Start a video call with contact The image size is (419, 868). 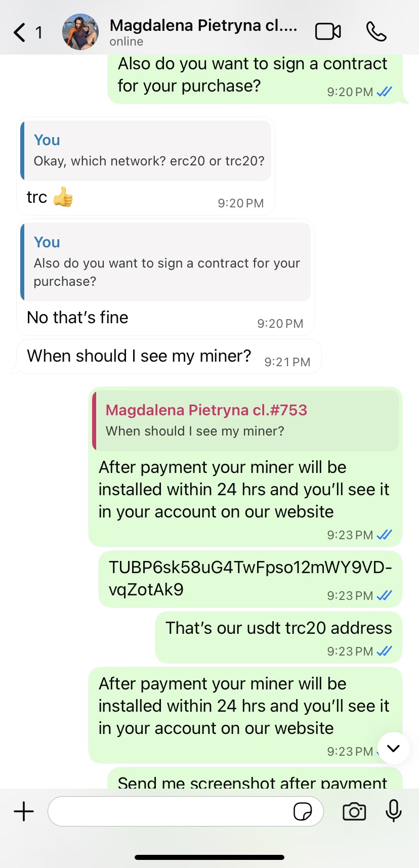point(328,32)
